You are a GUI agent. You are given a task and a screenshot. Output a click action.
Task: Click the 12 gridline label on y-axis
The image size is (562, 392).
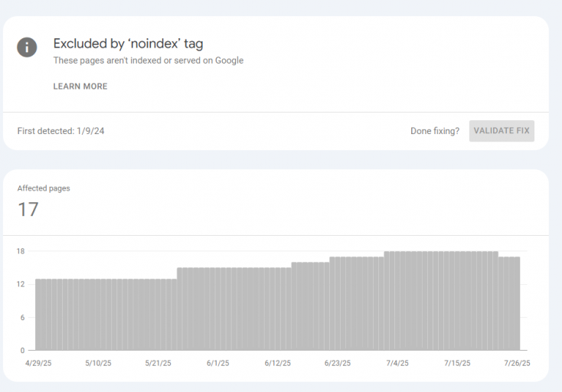coord(21,284)
